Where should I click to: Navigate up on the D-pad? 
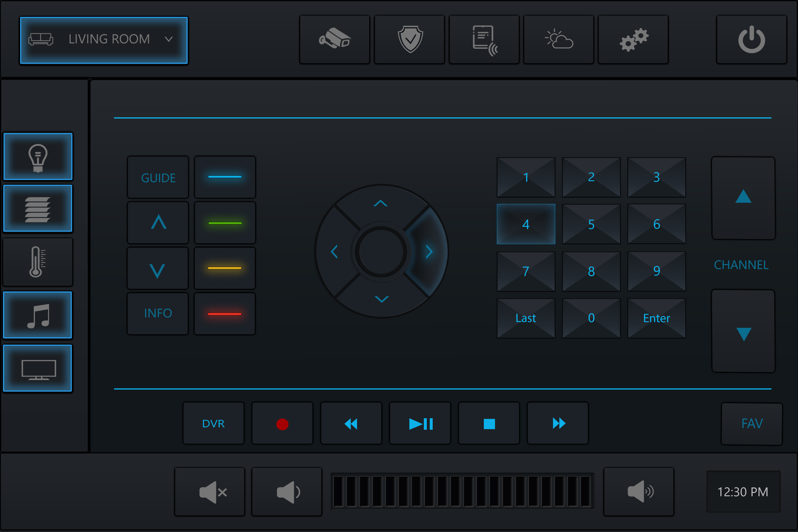[381, 204]
